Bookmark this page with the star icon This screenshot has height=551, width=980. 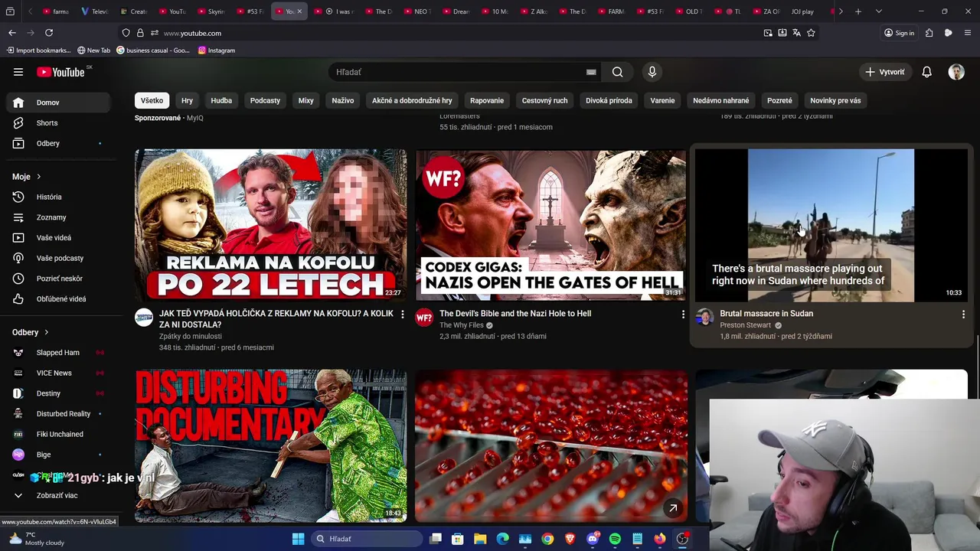pyautogui.click(x=811, y=33)
